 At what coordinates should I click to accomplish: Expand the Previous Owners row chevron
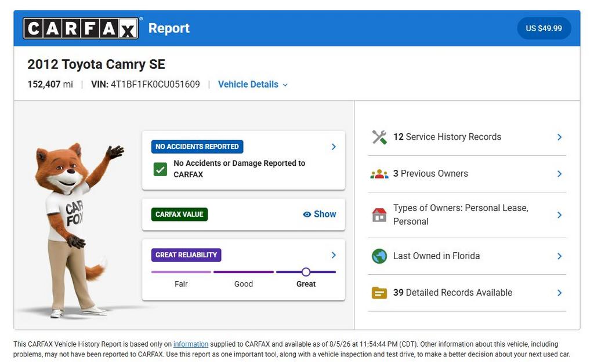tap(559, 174)
